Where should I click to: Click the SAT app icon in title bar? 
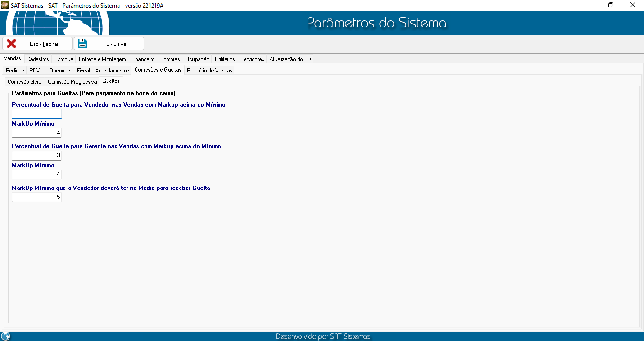pos(5,5)
